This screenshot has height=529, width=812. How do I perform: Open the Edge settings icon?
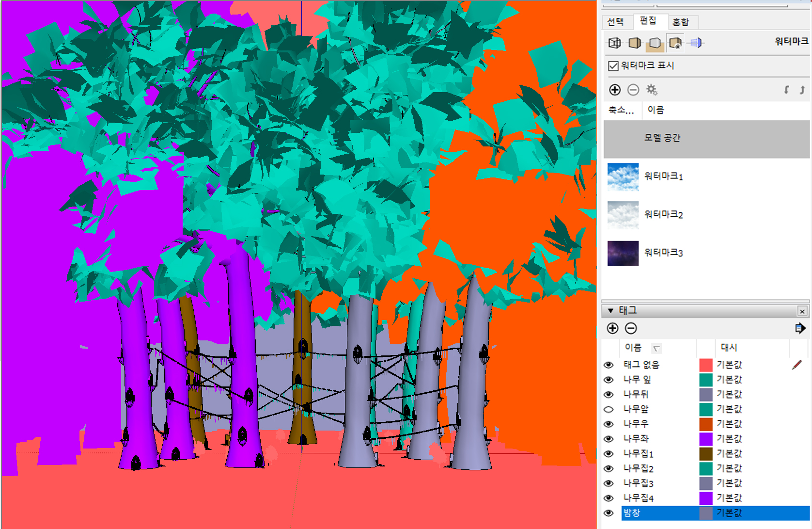pyautogui.click(x=614, y=43)
